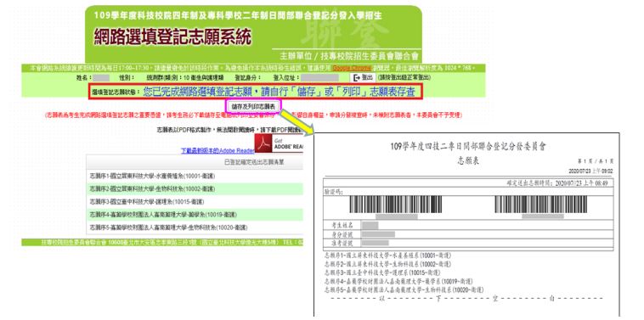Viewport: 644px width, 320px height.
Task: Click the right barcode in PDF preview
Action: (x=540, y=205)
